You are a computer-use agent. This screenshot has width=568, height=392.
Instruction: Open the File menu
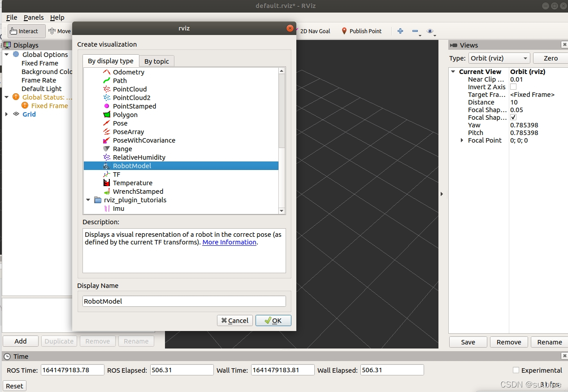[12, 17]
